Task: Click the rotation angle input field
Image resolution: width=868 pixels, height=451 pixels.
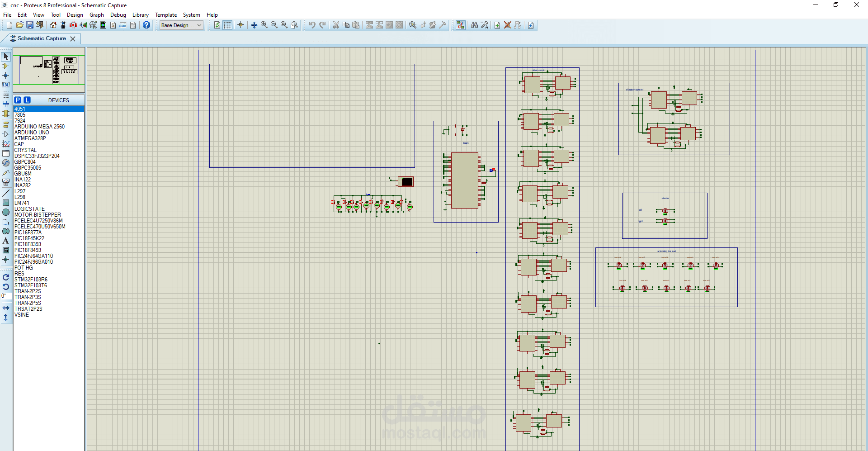Action: point(6,296)
